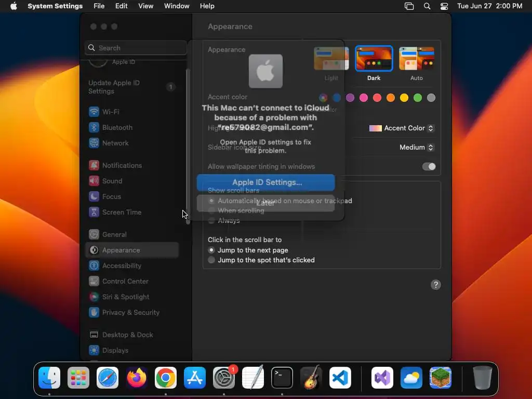Open the File menu
The height and width of the screenshot is (399, 532).
(99, 6)
